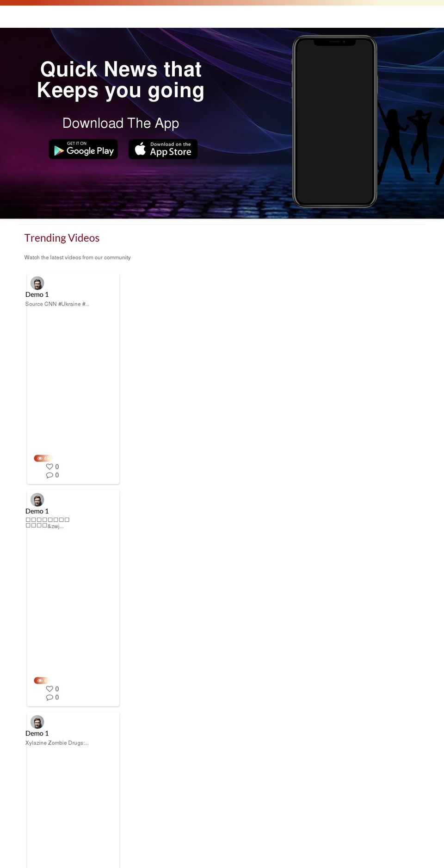Open comments on the &zwj video card
The image size is (444, 868).
click(x=49, y=697)
